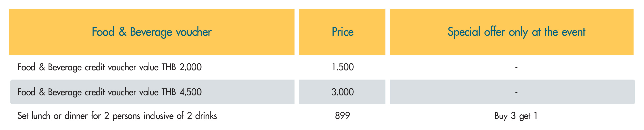Screen dimensions: 644x130
Task: Click the "Price" column header
Action: (343, 32)
